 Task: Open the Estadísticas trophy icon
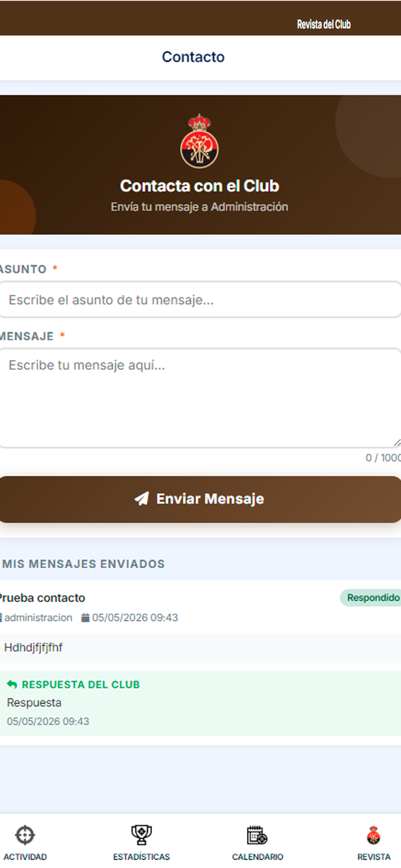(141, 835)
